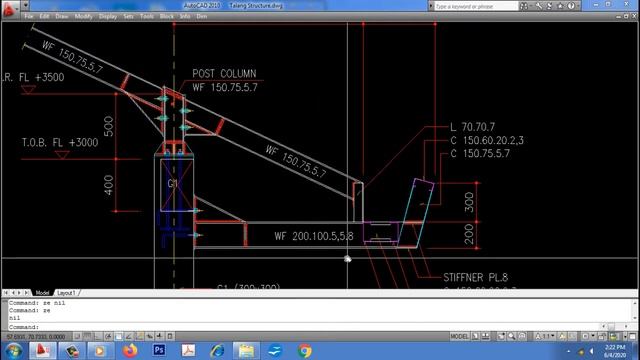Image resolution: width=640 pixels, height=360 pixels.
Task: Click the keyword or phrase search field
Action: pyautogui.click(x=476, y=6)
